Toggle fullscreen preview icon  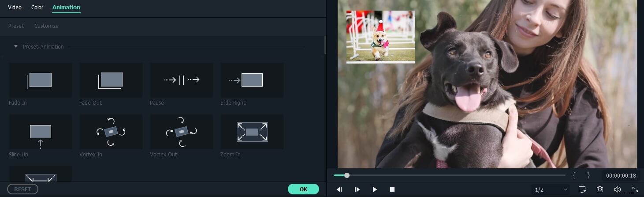(635, 189)
